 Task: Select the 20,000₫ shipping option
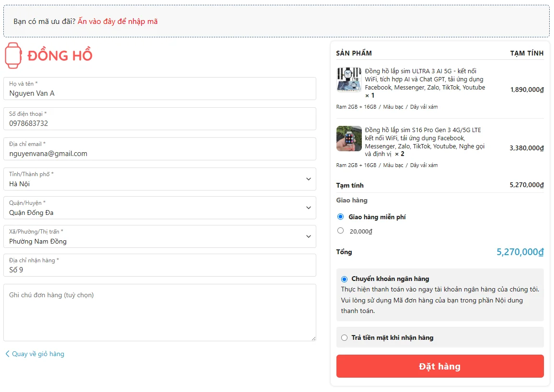340,231
